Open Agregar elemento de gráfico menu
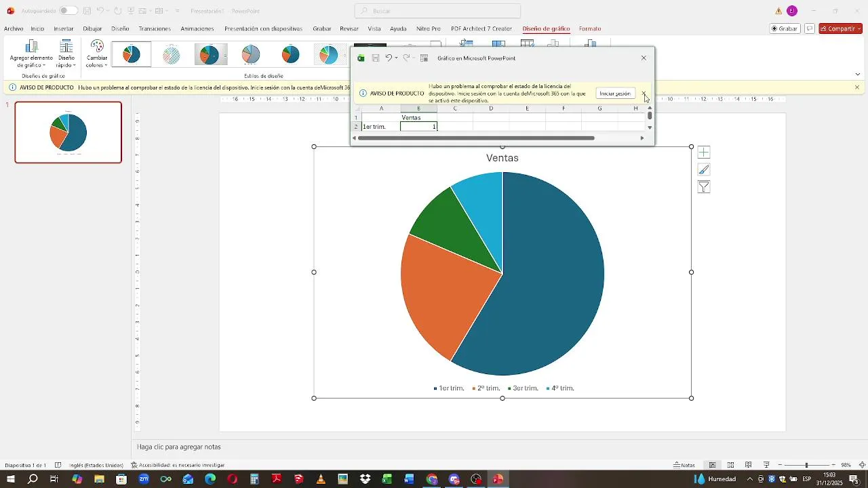 coord(31,54)
